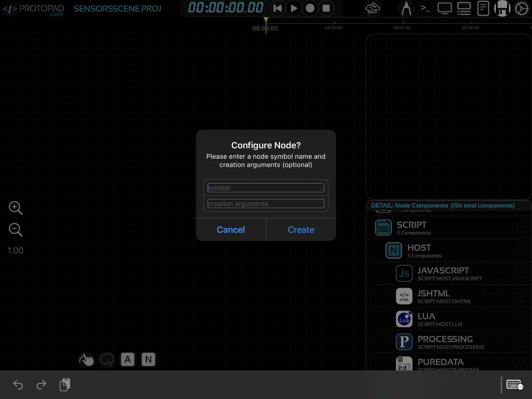Open the terminal console icon
The width and height of the screenshot is (532, 399).
425,9
